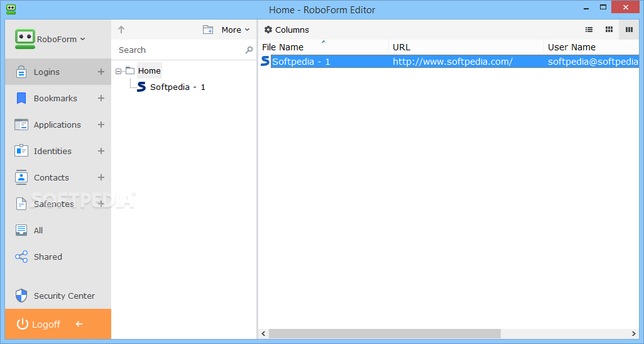Viewport: 644px width, 344px height.
Task: Click the search magnifier icon
Action: point(249,50)
